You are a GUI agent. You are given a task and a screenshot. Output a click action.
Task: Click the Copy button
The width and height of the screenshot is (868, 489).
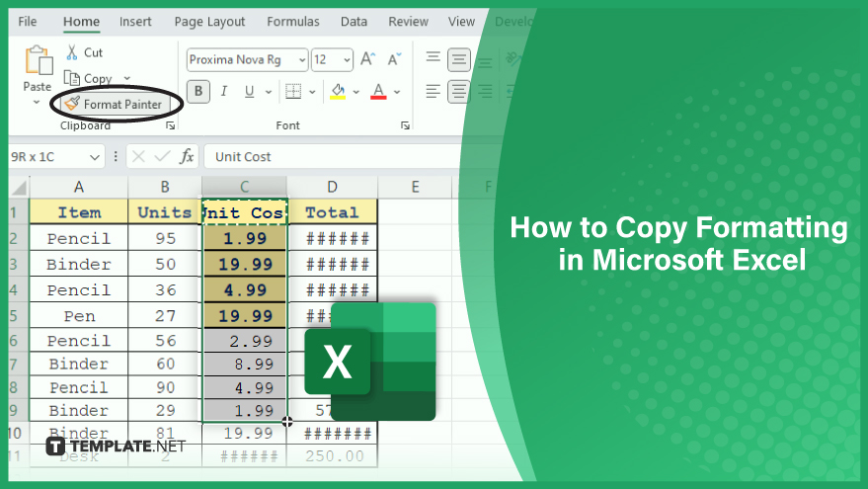pyautogui.click(x=89, y=78)
